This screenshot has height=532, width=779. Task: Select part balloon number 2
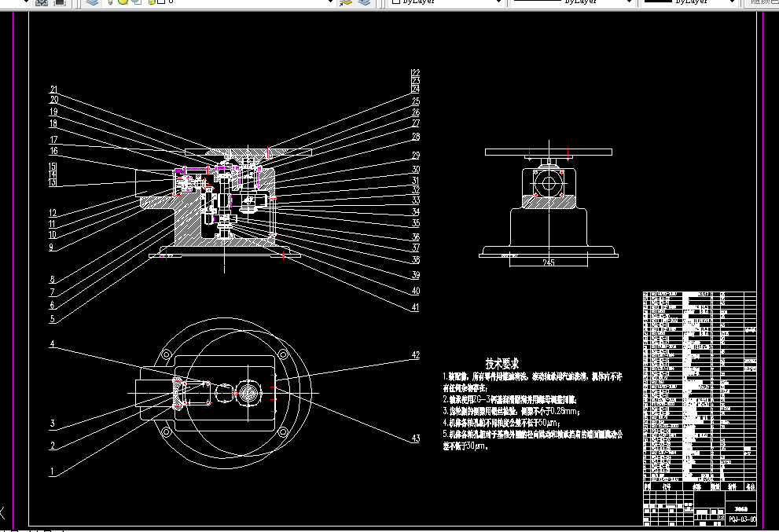click(x=52, y=446)
